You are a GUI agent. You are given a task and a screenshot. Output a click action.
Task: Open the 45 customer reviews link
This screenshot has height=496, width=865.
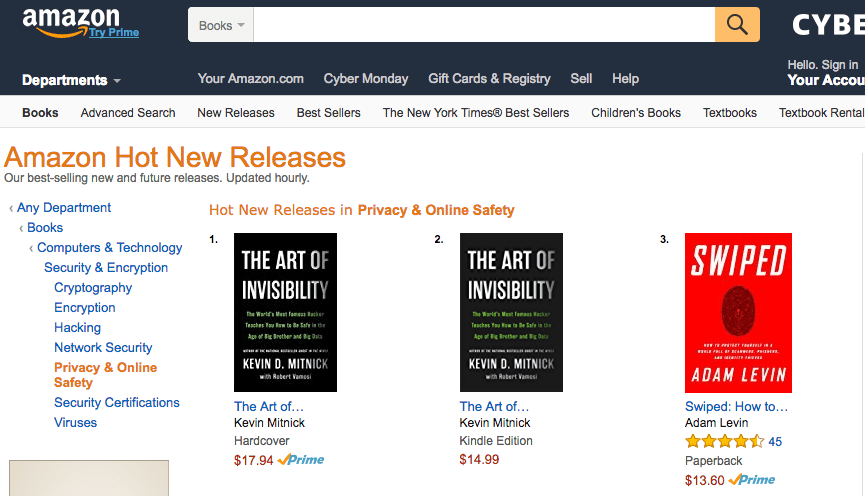point(775,442)
